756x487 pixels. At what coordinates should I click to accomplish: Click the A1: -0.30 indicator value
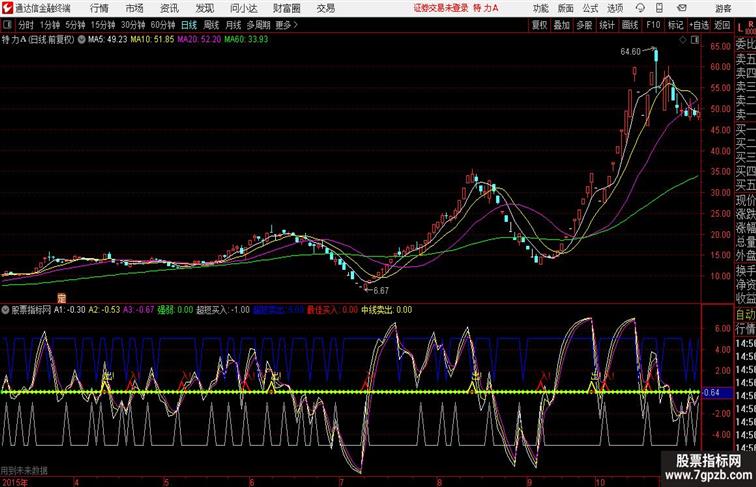point(70,310)
